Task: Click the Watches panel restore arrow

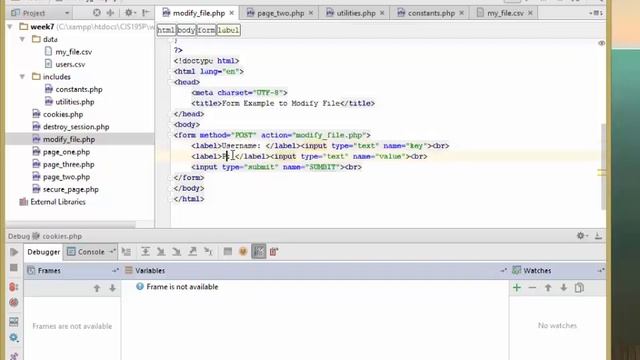Action: coord(600,271)
